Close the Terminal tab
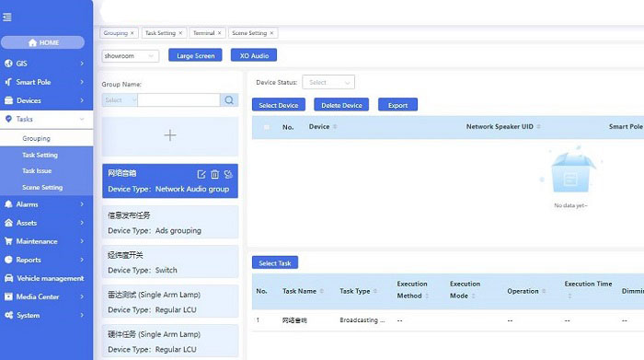The height and width of the screenshot is (360, 644). [x=219, y=33]
